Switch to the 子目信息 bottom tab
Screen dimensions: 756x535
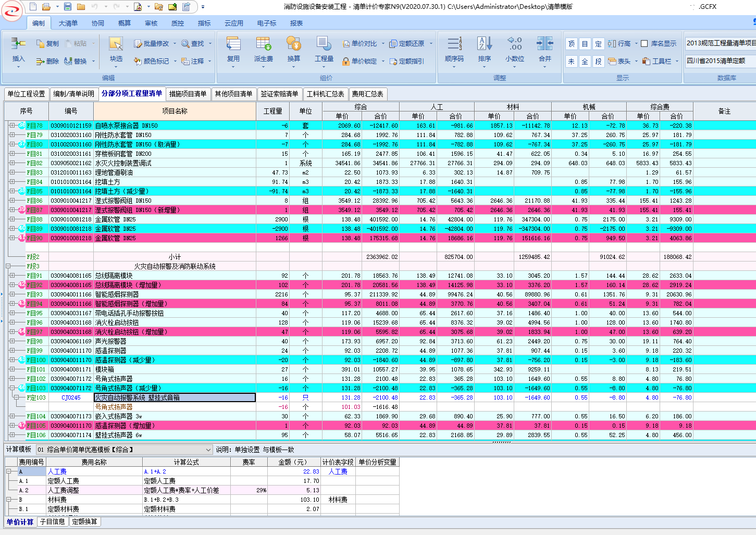coord(53,521)
